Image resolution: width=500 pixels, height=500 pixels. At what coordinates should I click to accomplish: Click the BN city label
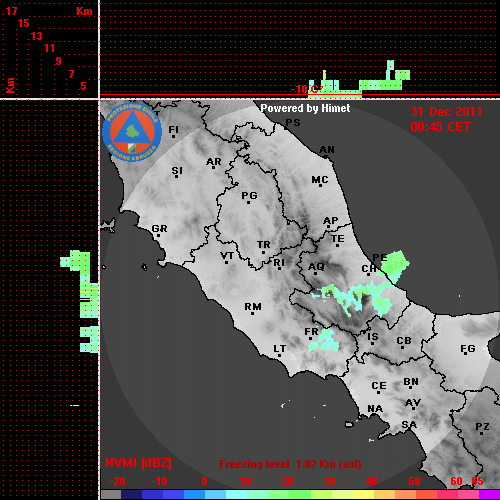411,381
